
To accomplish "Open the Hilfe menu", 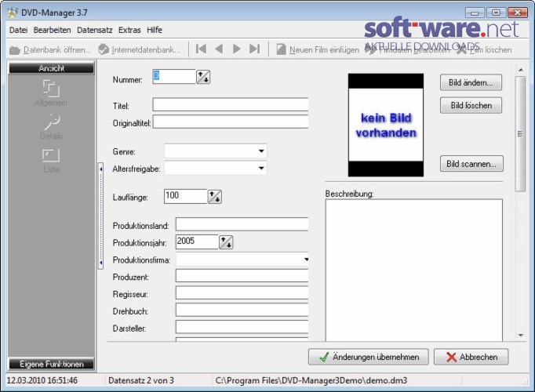I will 155,30.
